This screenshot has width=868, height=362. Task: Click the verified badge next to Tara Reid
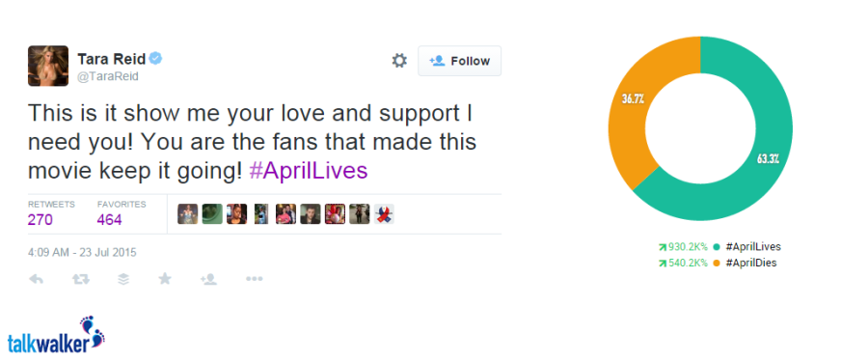pyautogui.click(x=156, y=59)
